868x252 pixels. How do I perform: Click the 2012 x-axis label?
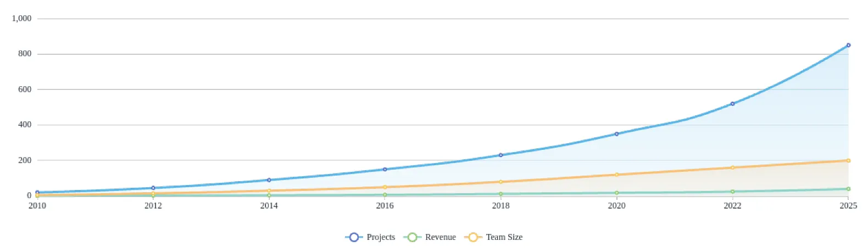(x=153, y=206)
